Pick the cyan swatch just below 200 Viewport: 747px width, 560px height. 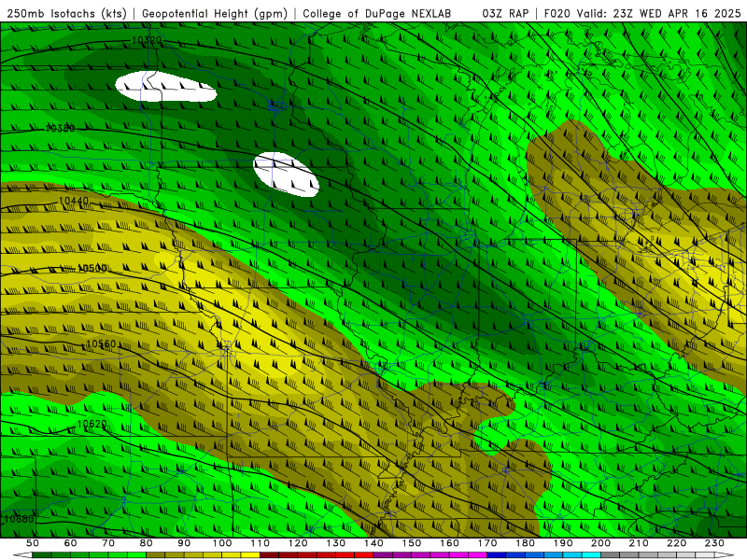pos(591,555)
